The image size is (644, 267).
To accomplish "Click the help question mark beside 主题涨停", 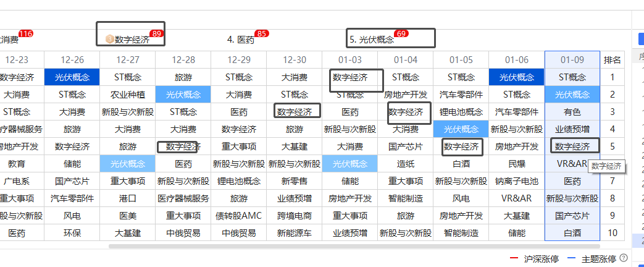I will 624,258.
